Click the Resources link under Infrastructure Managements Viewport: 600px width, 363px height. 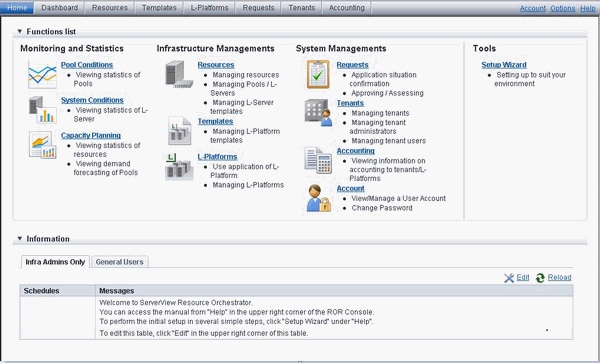tap(216, 65)
